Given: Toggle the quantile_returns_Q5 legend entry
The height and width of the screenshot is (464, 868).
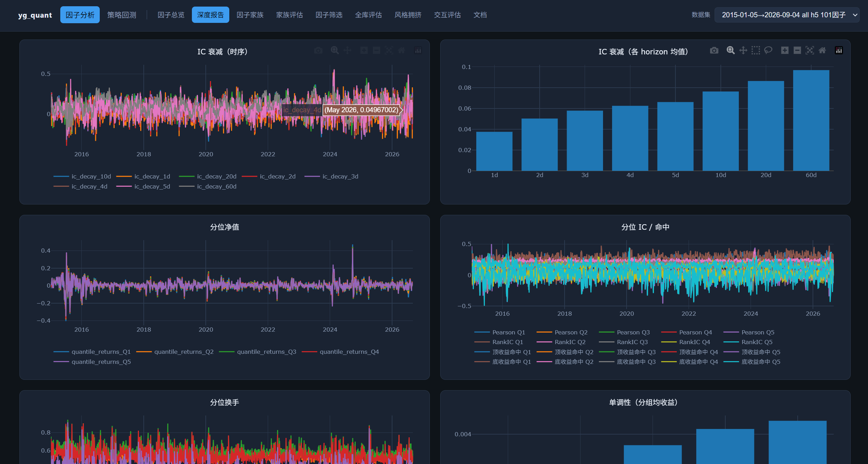Looking at the screenshot, I should click(x=92, y=362).
